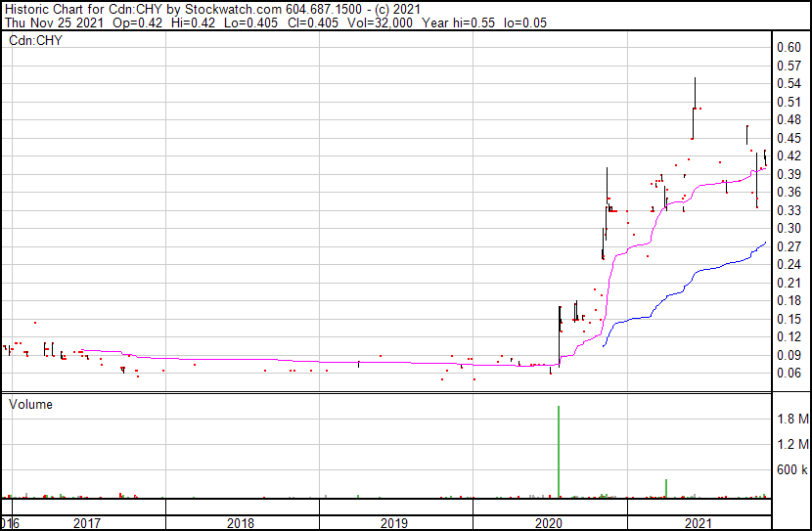Click the 0.18 price axis label
Viewport: 812px width, 531px height.
pos(789,300)
